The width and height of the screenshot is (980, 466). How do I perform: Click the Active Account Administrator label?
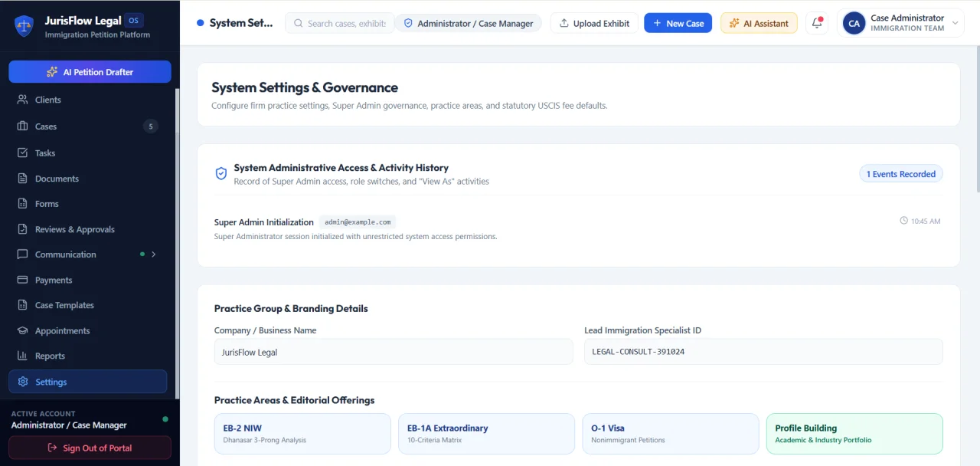coord(69,425)
